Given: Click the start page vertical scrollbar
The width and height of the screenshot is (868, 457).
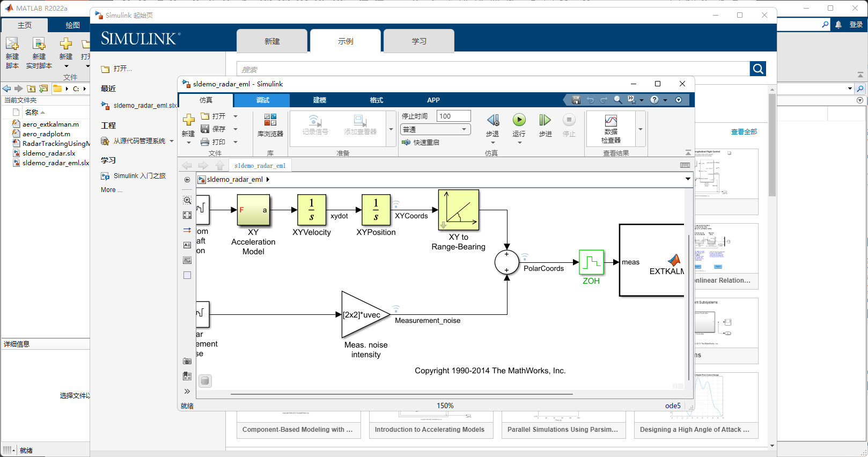Looking at the screenshot, I should point(773,145).
